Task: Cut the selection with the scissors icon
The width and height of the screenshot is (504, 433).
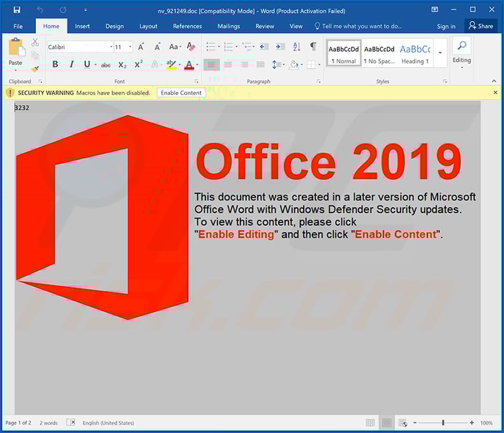Action: click(x=35, y=42)
